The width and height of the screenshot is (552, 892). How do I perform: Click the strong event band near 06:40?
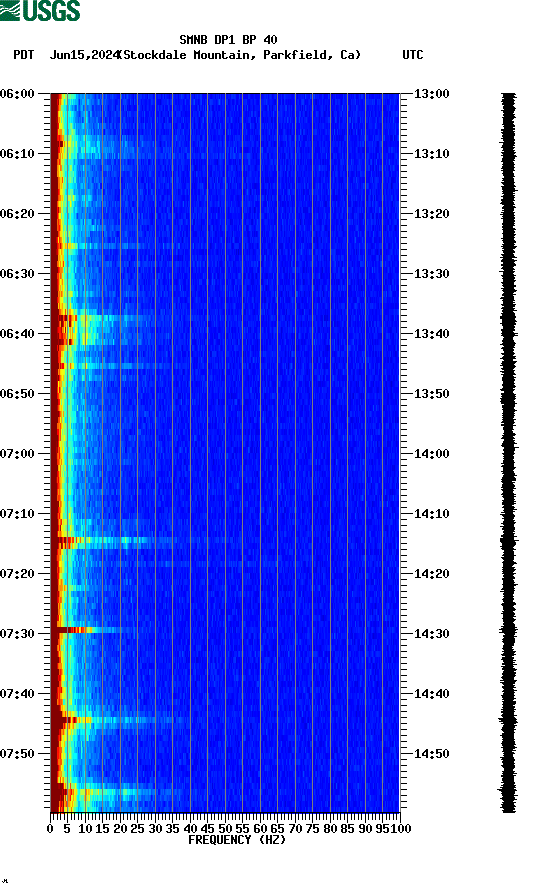point(102,329)
